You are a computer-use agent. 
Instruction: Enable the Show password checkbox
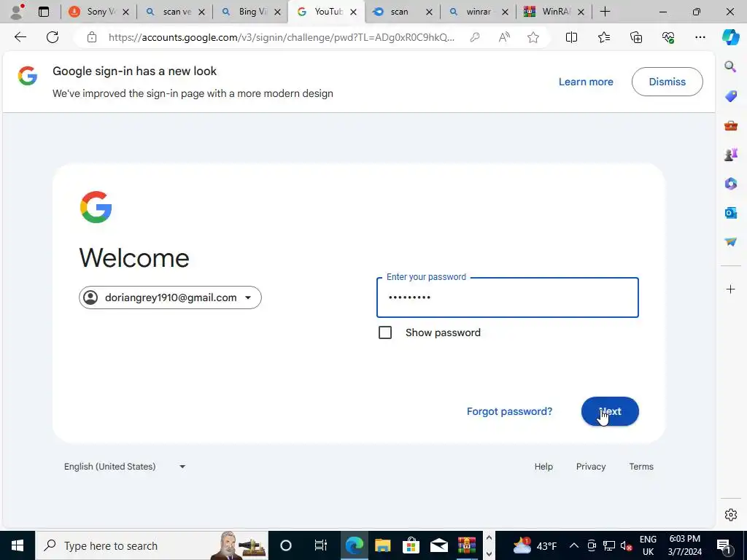pos(385,332)
